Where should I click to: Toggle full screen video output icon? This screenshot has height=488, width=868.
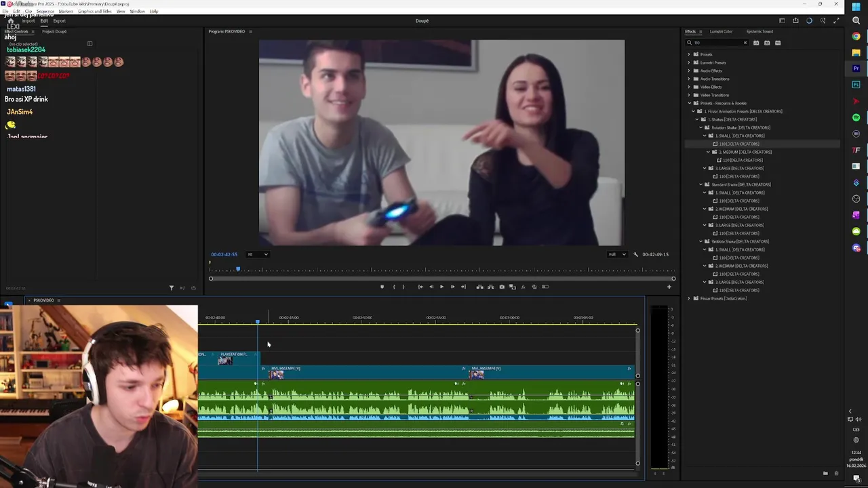point(836,21)
